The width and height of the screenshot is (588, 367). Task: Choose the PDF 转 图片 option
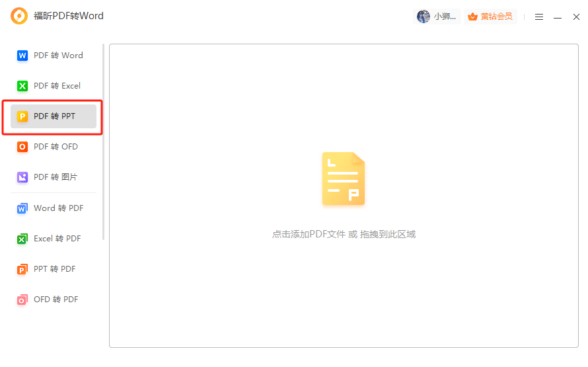55,177
